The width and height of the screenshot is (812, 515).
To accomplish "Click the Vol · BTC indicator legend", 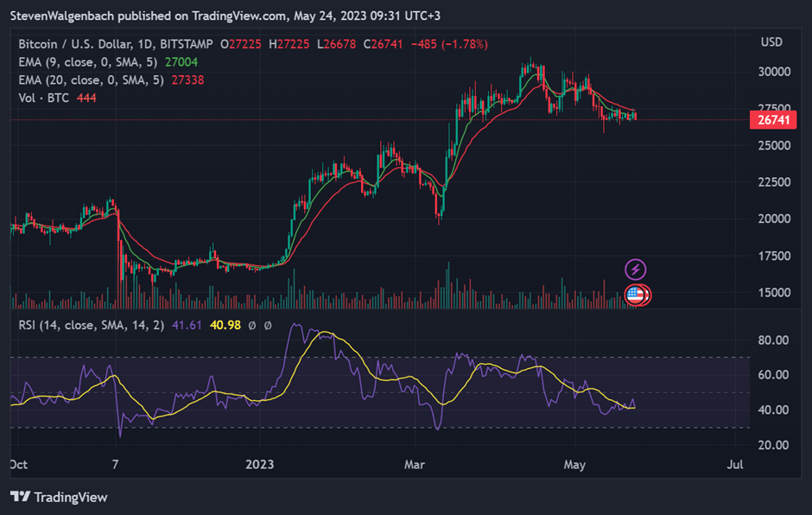I will click(x=43, y=98).
